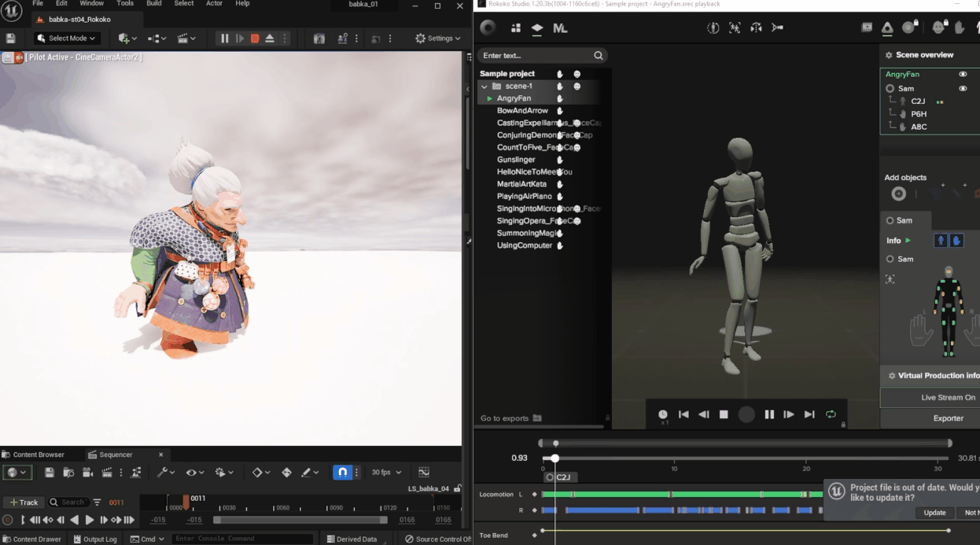The height and width of the screenshot is (545, 980).
Task: Stop the Unreal play session
Action: click(x=255, y=39)
